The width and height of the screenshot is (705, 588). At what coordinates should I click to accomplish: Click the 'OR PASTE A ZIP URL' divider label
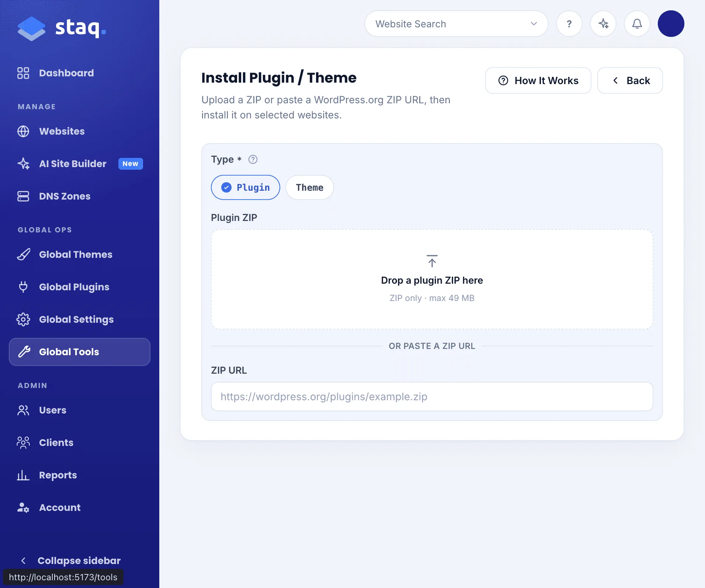(432, 346)
